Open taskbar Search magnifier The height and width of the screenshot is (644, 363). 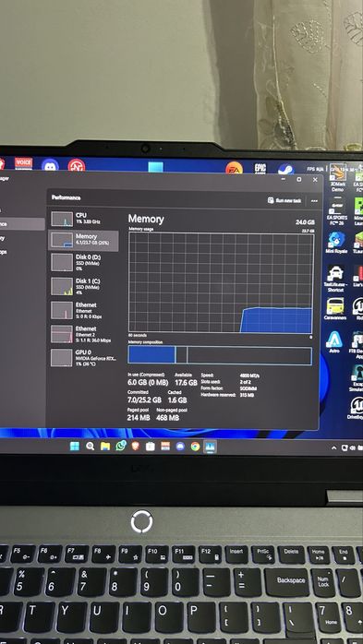(90, 447)
